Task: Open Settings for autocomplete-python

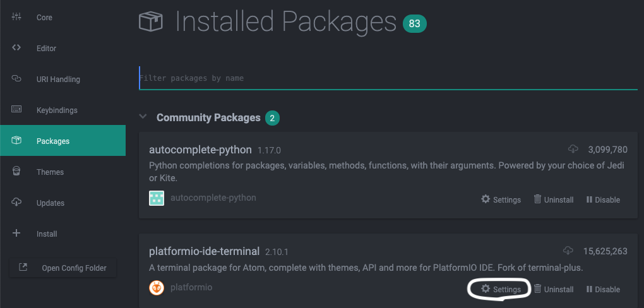Action: pos(501,199)
